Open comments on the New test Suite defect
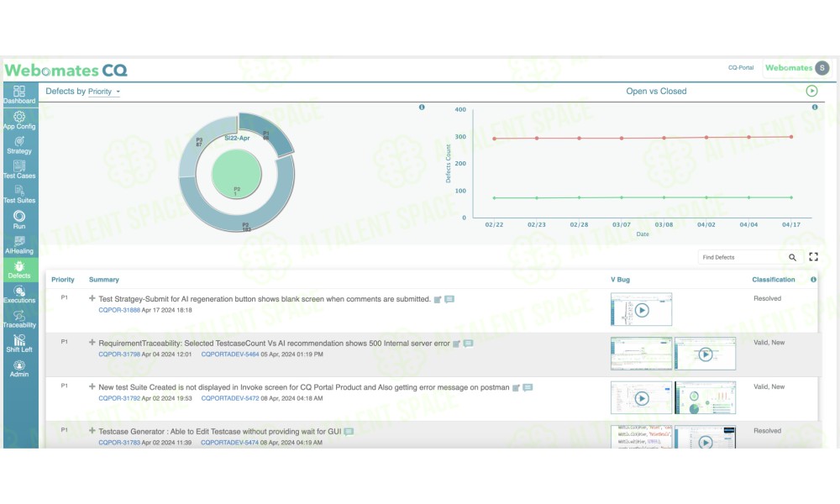 coord(528,387)
